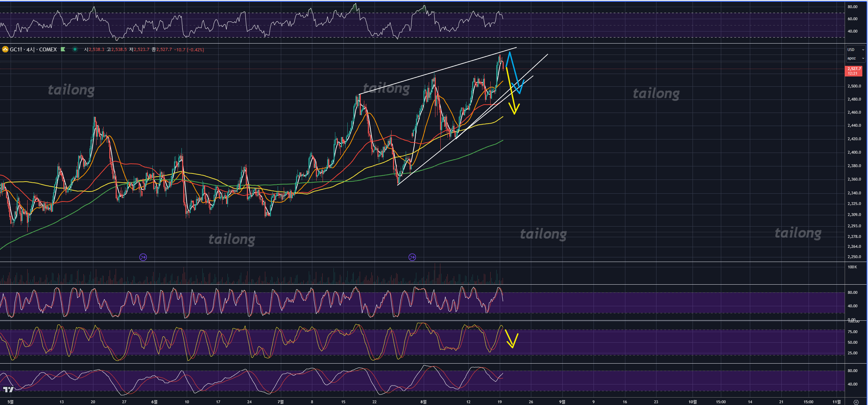This screenshot has width=868, height=405.
Task: Open chart settings hexagon gear icon
Action: click(x=856, y=402)
